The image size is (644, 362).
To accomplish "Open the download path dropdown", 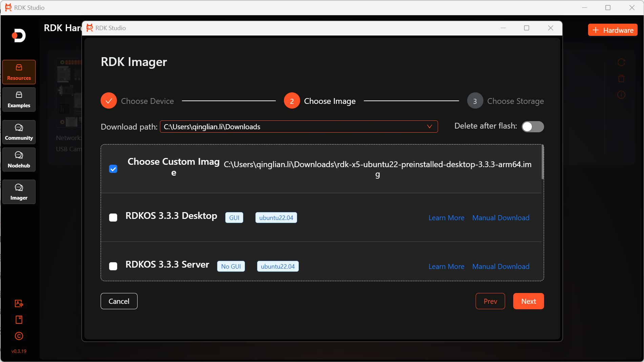I will click(x=430, y=127).
